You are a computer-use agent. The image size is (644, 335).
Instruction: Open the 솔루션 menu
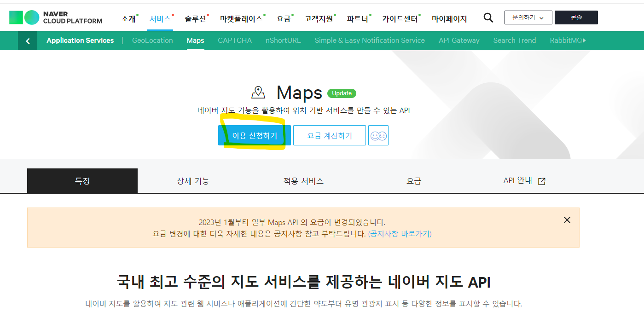[x=196, y=19]
